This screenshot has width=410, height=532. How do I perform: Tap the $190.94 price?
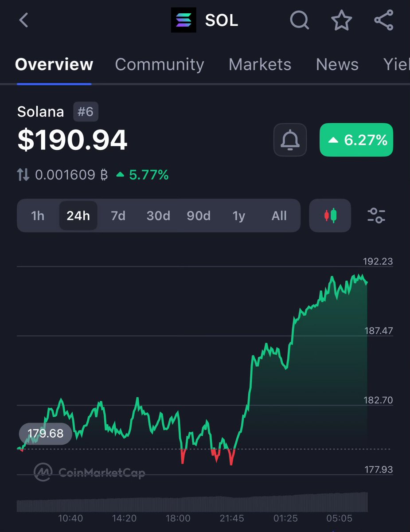click(x=72, y=140)
